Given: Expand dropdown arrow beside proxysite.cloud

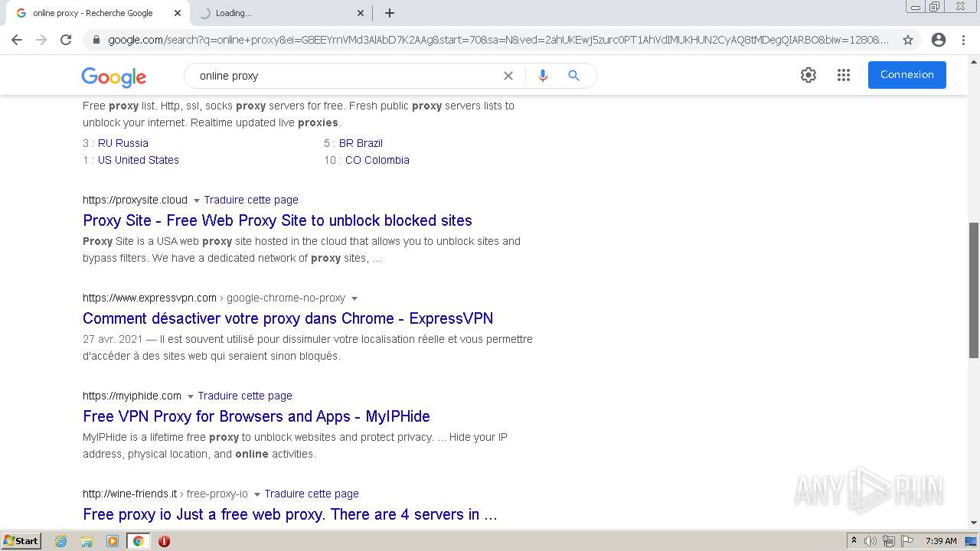Looking at the screenshot, I should pos(197,201).
